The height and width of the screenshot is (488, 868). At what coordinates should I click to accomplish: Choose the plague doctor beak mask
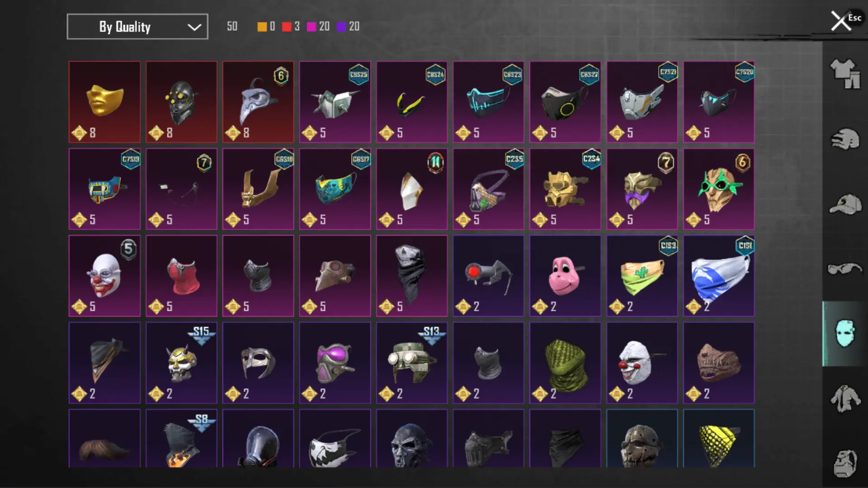click(258, 102)
